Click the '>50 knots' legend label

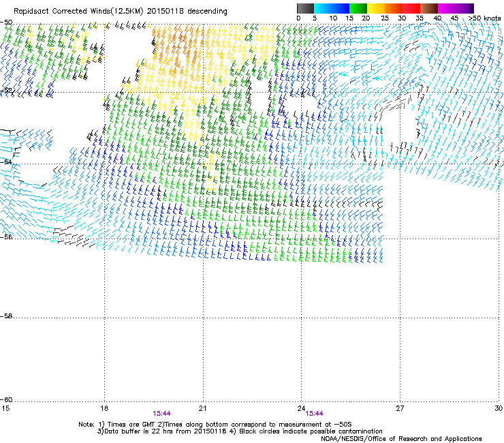[484, 18]
